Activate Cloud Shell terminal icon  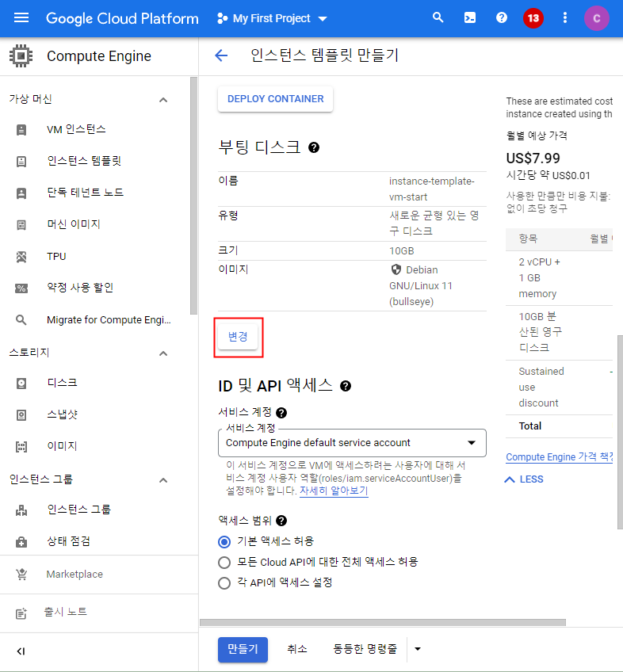pyautogui.click(x=470, y=18)
